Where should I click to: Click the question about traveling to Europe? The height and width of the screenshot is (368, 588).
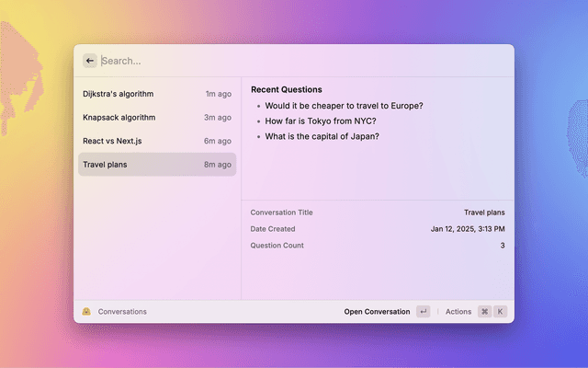(344, 106)
